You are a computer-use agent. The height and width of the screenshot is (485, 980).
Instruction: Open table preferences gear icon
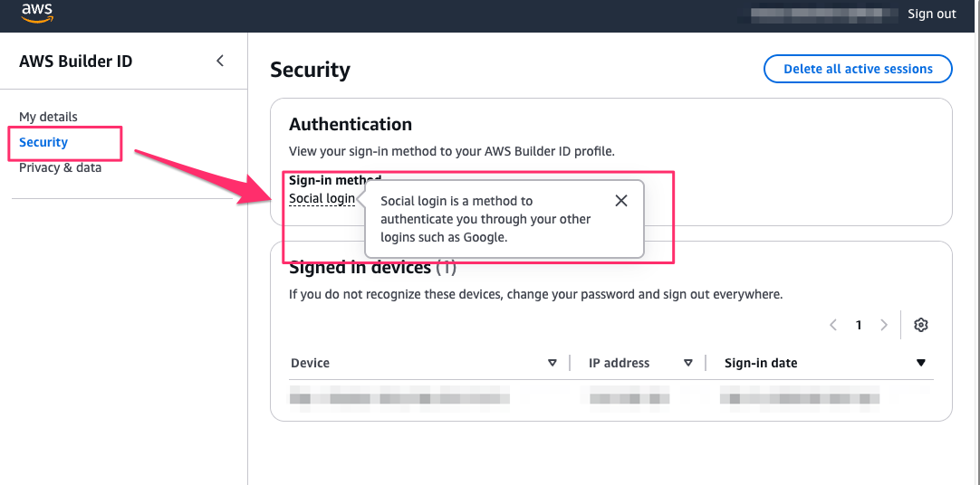[x=921, y=326]
